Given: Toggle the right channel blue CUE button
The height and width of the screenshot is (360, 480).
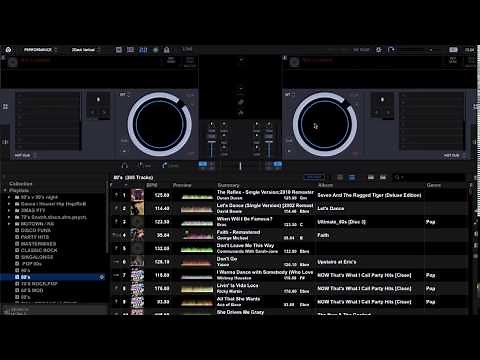Looking at the screenshot, I should click(277, 164).
